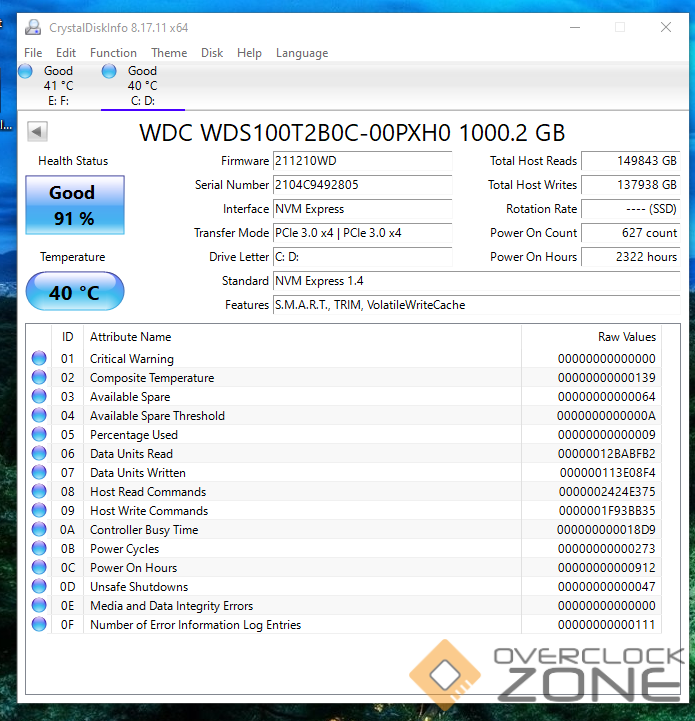Click the ID column header

(68, 337)
